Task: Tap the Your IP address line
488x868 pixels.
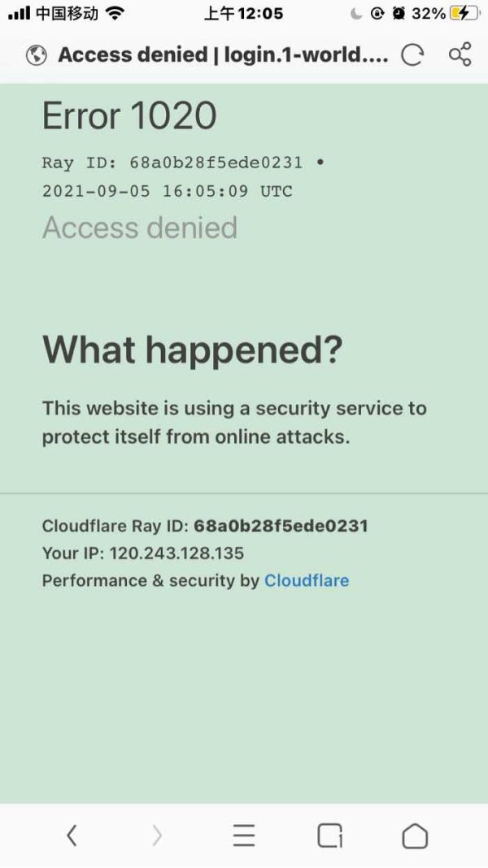Action: (x=143, y=553)
